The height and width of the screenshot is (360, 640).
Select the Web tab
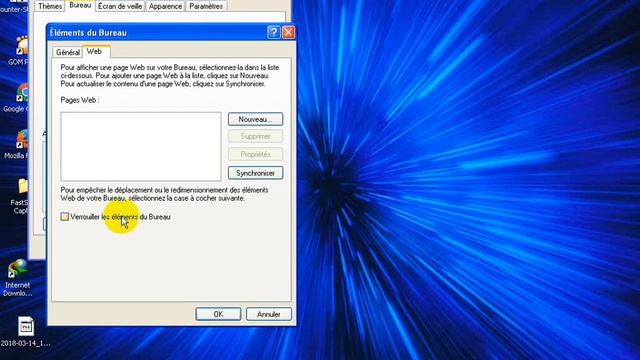94,51
